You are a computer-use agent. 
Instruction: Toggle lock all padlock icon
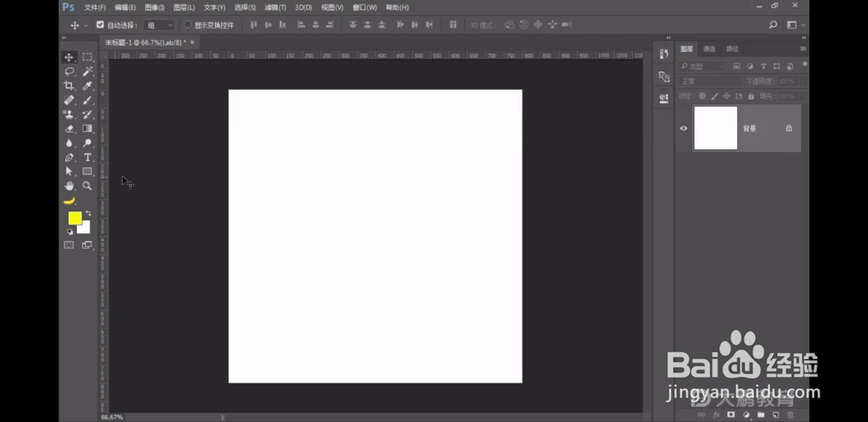click(751, 96)
